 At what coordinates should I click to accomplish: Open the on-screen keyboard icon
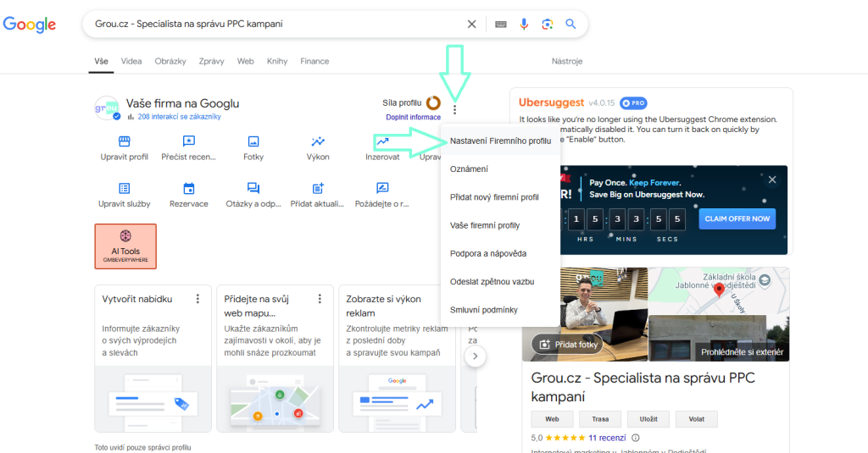tap(500, 25)
